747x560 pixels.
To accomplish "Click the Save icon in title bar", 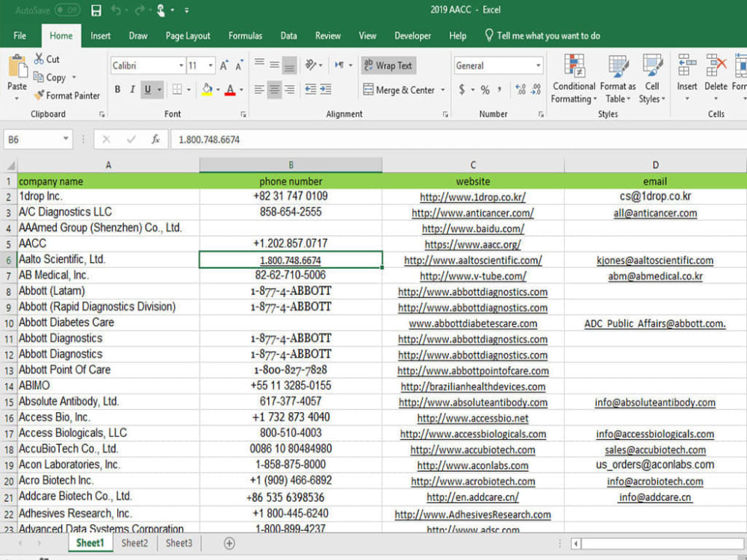I will coord(96,10).
